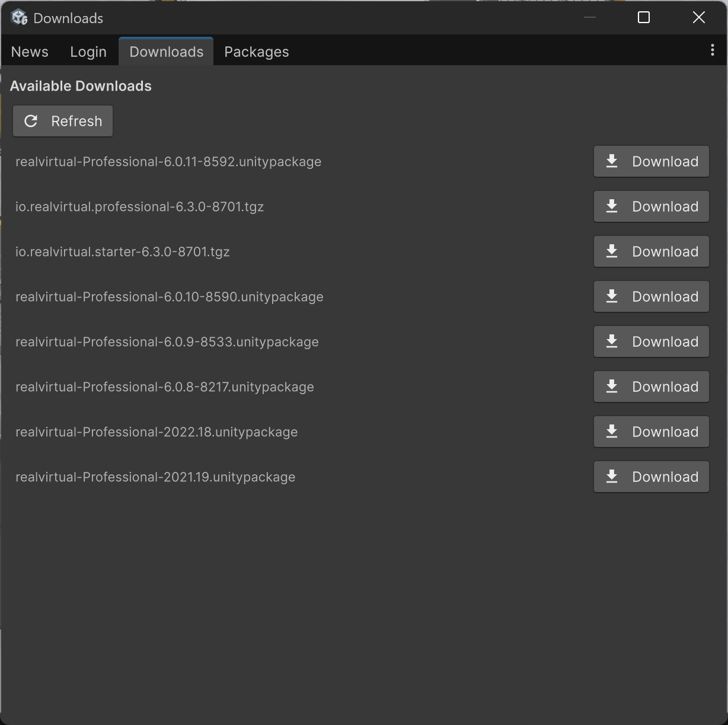728x725 pixels.
Task: Select the realvirtual-Professional-2022.18.unitypackage file name
Action: 157,432
